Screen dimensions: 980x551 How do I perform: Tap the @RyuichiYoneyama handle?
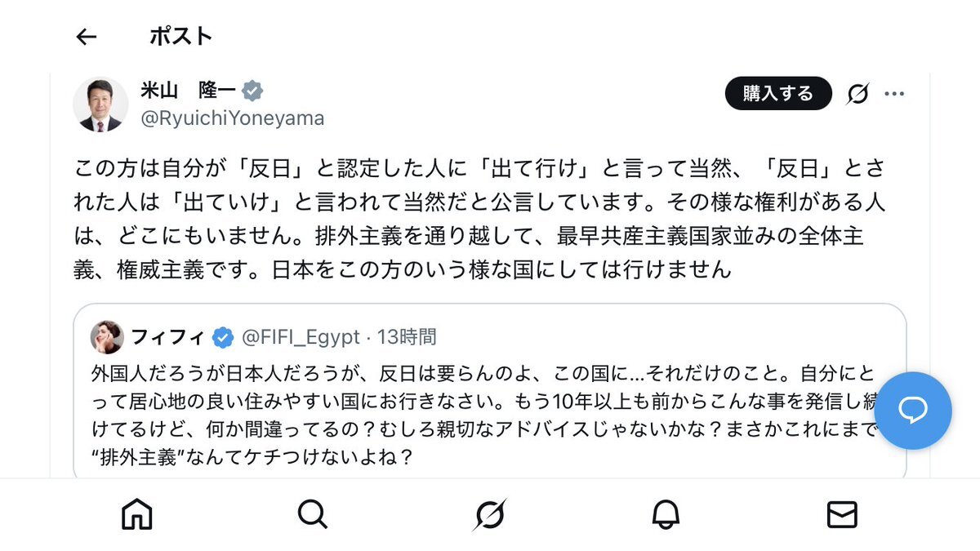[x=233, y=118]
